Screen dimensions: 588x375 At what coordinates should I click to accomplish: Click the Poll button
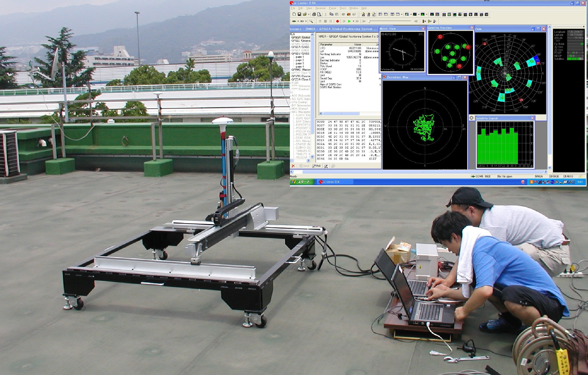[x=317, y=166]
